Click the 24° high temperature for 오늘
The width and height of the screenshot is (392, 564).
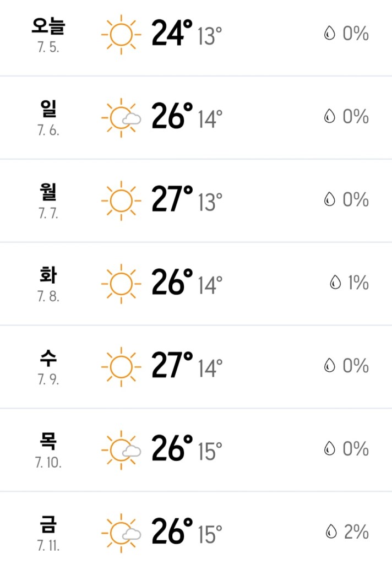172,34
